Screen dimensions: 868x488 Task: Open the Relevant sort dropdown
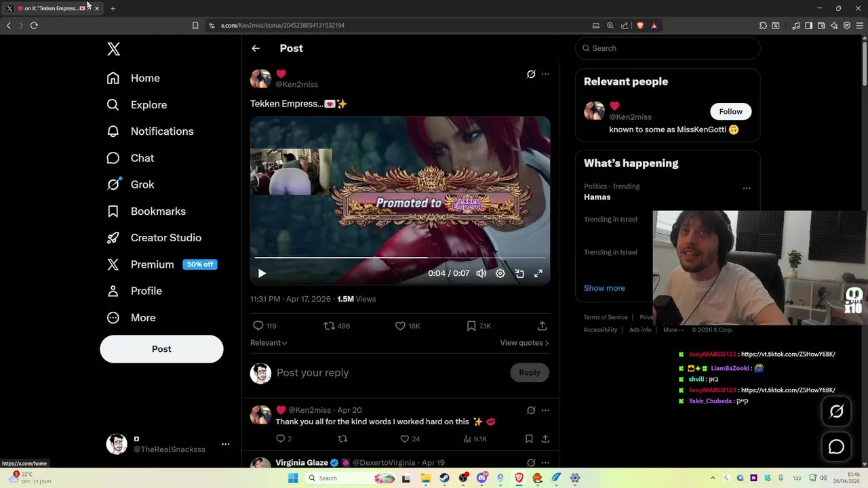click(x=269, y=343)
